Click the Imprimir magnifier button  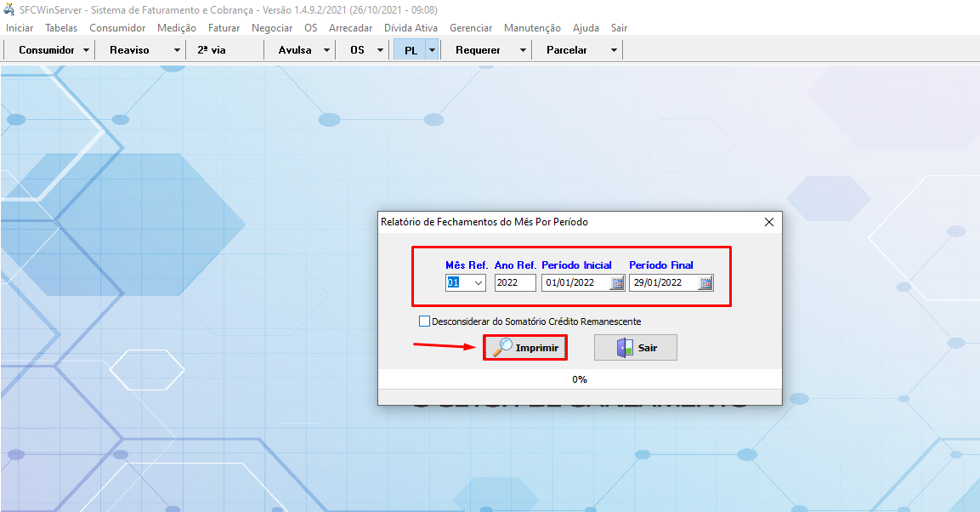click(x=525, y=348)
